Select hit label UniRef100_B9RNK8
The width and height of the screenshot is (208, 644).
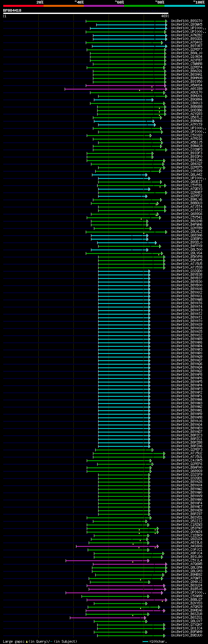click(x=187, y=121)
